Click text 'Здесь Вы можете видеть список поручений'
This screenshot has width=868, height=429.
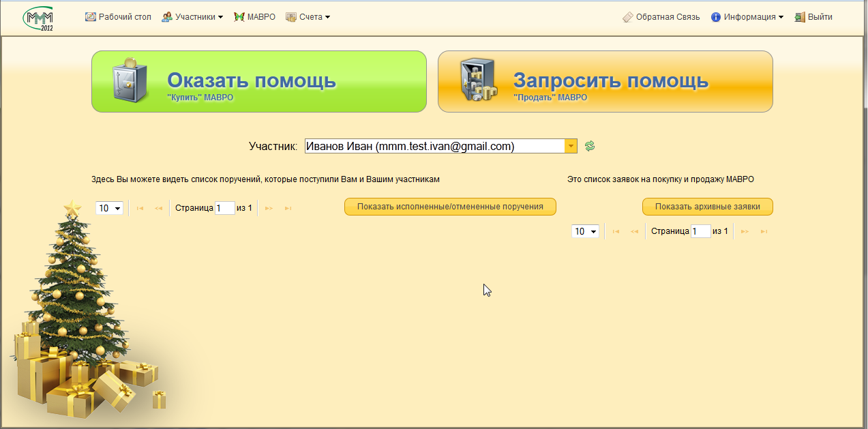177,179
